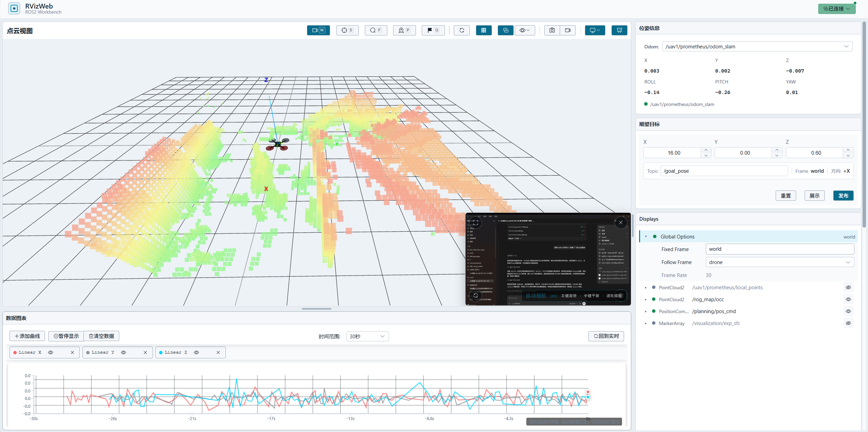Take a screenshot with the camera button
The image size is (868, 432).
click(552, 30)
